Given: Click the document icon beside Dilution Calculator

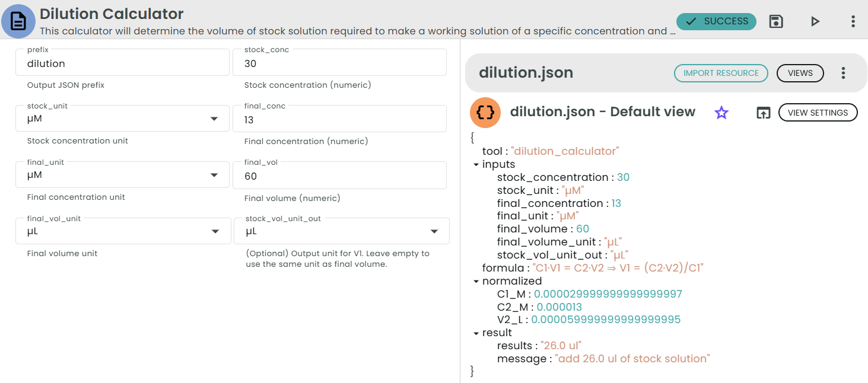Looking at the screenshot, I should click(x=18, y=21).
